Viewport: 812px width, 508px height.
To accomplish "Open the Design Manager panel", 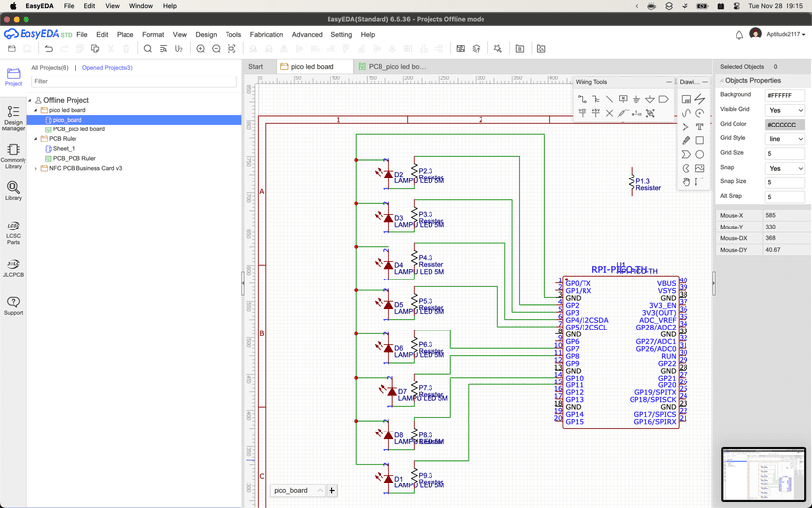I will pyautogui.click(x=13, y=118).
